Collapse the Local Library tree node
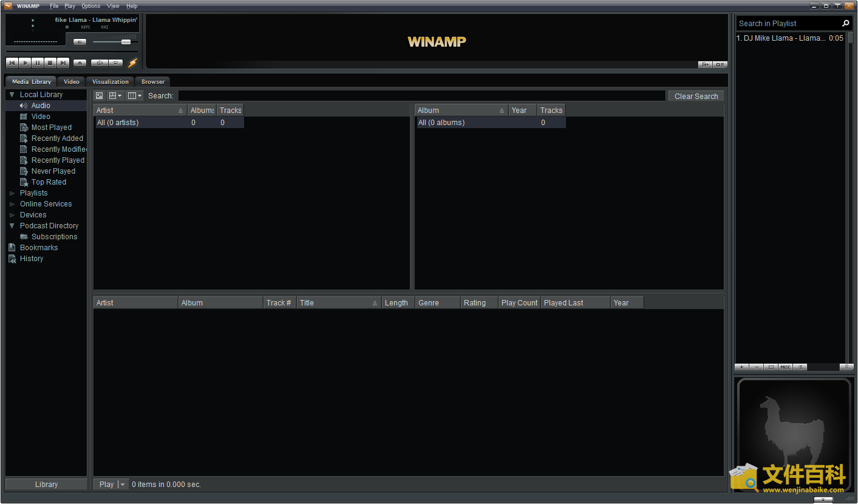Image resolution: width=858 pixels, height=504 pixels. pyautogui.click(x=12, y=95)
